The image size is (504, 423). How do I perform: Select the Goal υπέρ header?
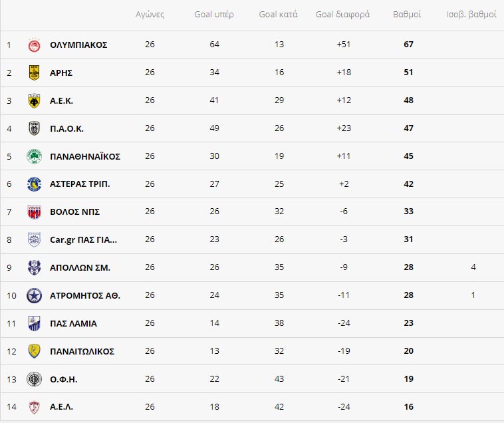(x=214, y=15)
